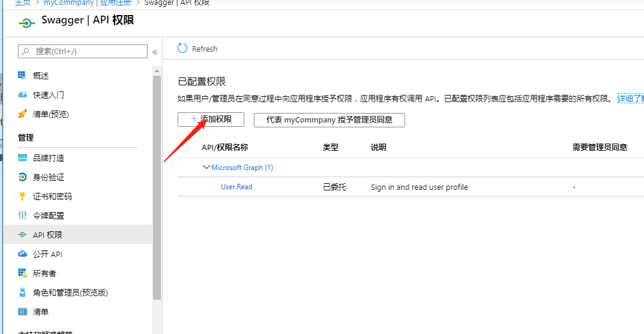The height and width of the screenshot is (334, 644).
Task: Click the 类型 column header
Action: pos(331,147)
